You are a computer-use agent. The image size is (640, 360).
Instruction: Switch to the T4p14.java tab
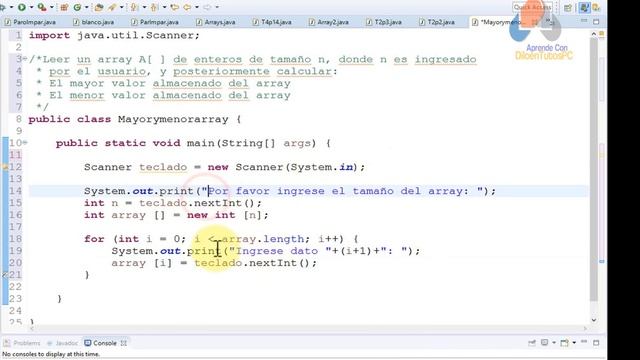[x=272, y=22]
